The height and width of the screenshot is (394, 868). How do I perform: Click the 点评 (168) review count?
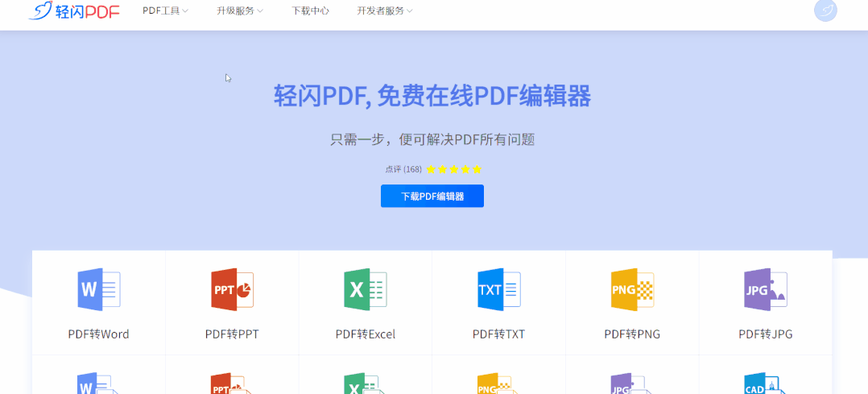click(x=403, y=169)
